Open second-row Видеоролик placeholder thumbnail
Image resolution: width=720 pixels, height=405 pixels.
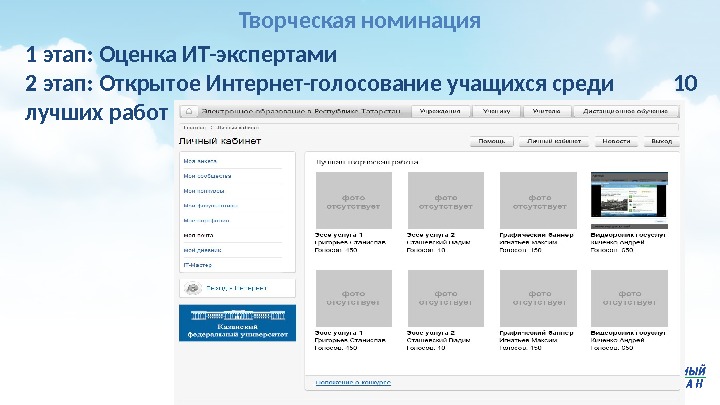629,298
